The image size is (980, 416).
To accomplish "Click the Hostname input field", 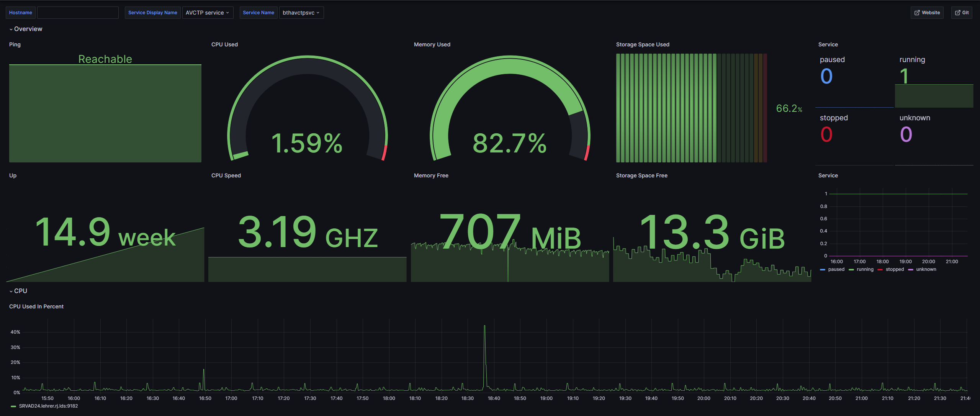I will coord(78,13).
